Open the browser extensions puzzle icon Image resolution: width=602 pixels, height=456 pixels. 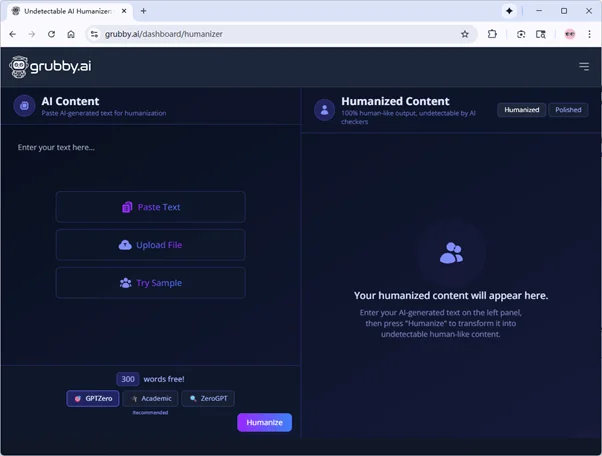click(492, 34)
